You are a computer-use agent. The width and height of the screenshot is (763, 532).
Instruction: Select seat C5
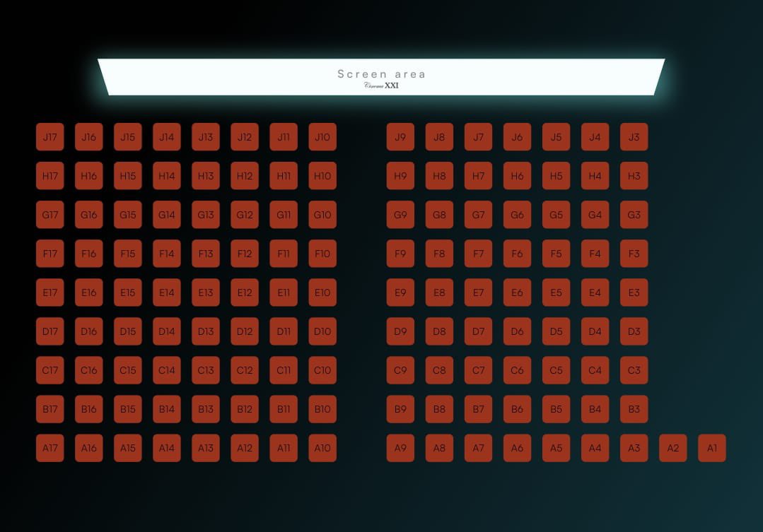pos(557,370)
